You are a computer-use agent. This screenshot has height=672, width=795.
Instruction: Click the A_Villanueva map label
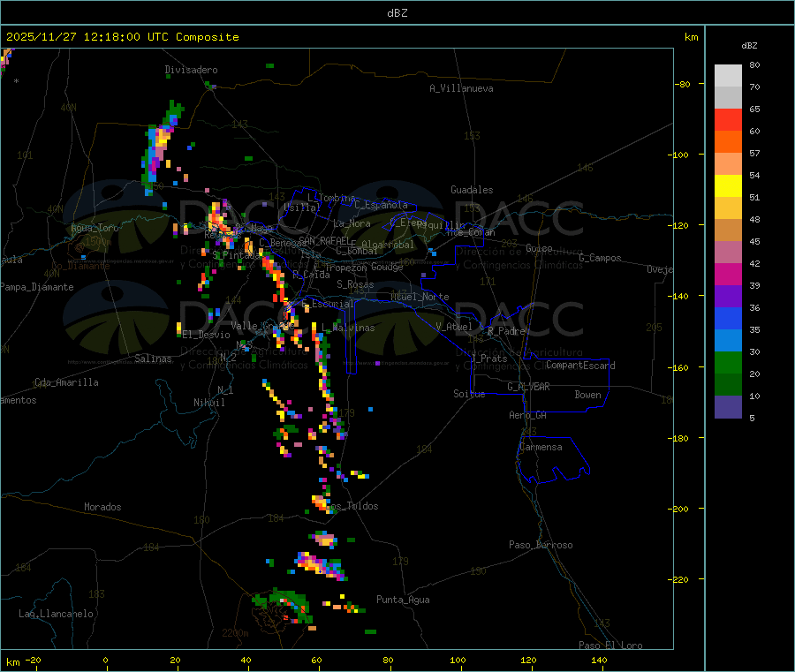pos(461,88)
